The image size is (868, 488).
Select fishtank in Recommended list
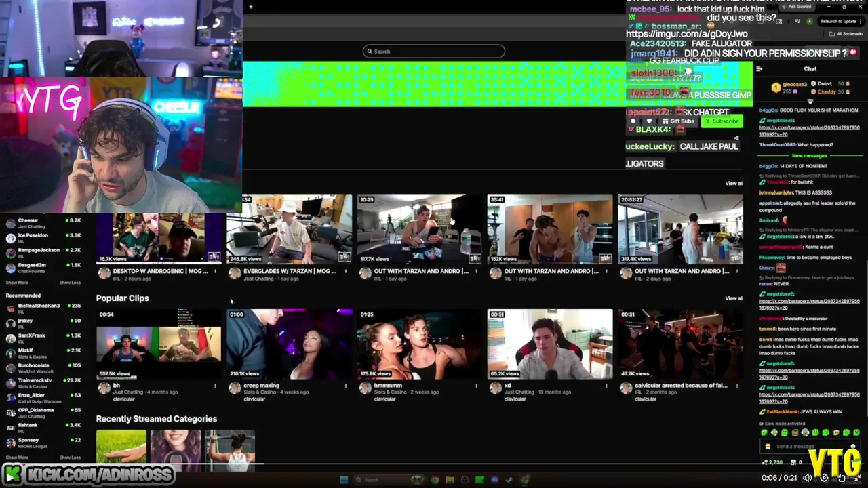coord(43,427)
